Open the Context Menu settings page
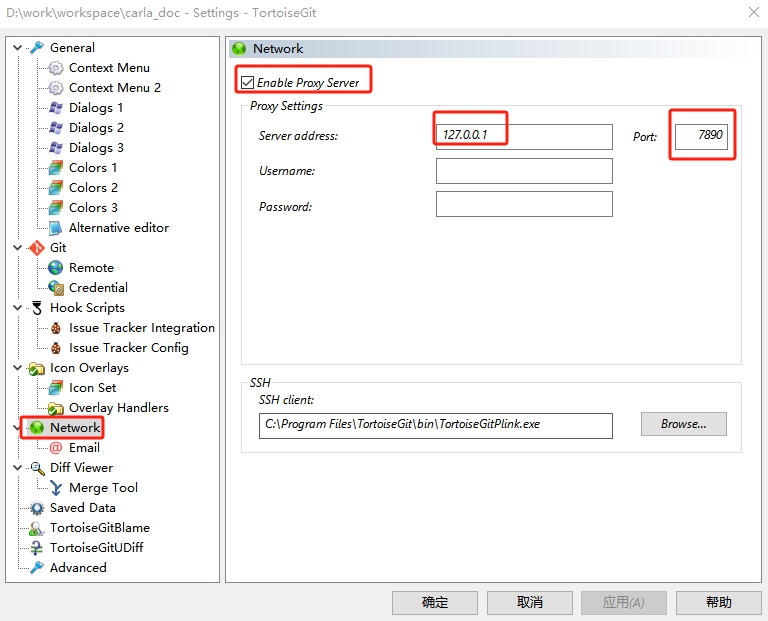 click(x=109, y=68)
